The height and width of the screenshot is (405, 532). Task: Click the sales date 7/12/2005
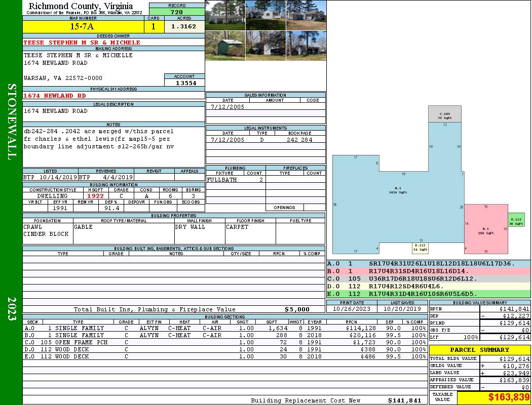point(227,106)
